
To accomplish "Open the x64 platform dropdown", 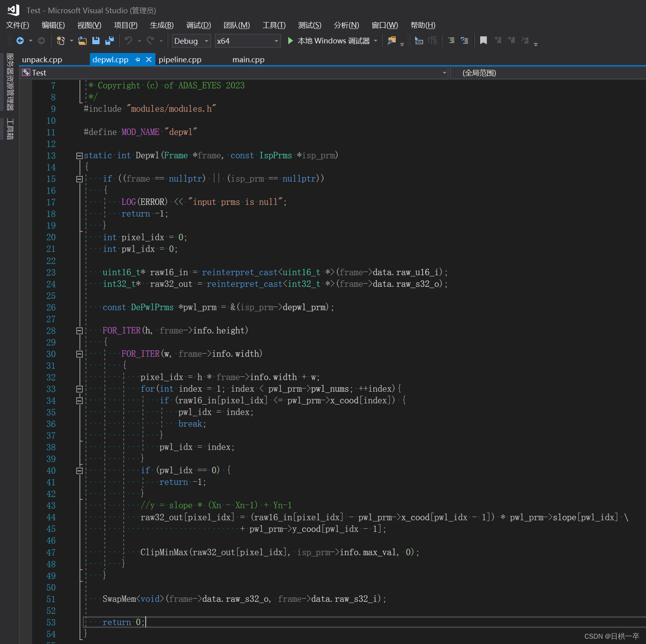I will pos(276,41).
